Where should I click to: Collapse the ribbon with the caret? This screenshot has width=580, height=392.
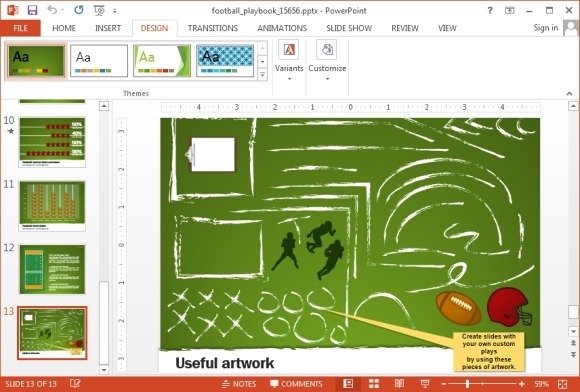[569, 94]
